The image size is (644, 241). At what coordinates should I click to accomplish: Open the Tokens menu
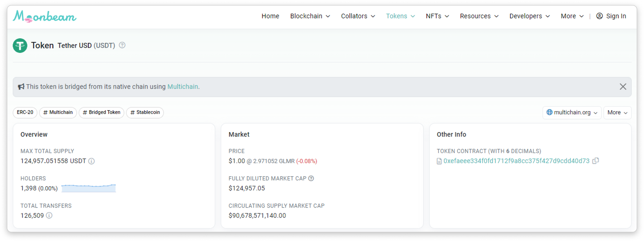(400, 16)
